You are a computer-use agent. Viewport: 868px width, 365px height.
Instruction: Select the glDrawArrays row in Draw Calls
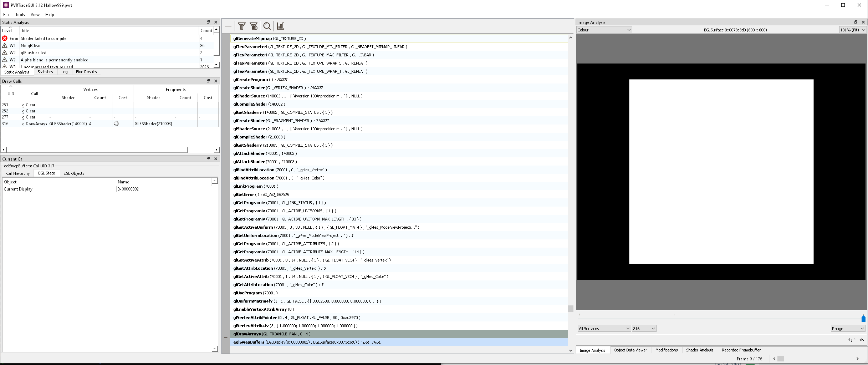35,124
